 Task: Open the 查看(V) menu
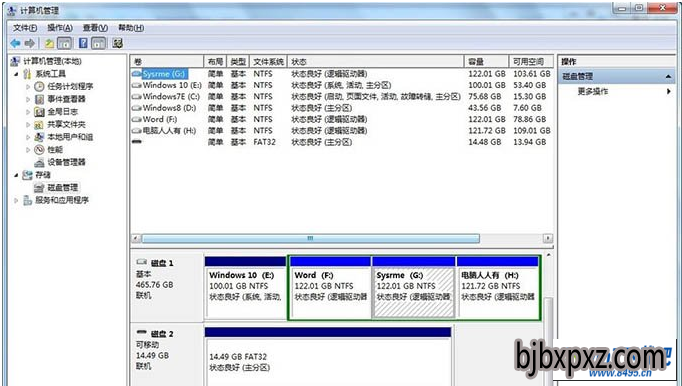pyautogui.click(x=95, y=28)
